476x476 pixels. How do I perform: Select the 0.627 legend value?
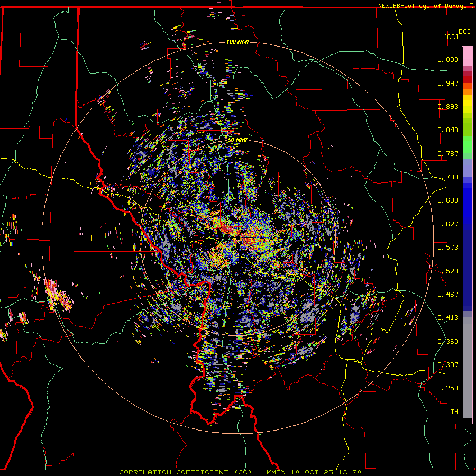448,224
